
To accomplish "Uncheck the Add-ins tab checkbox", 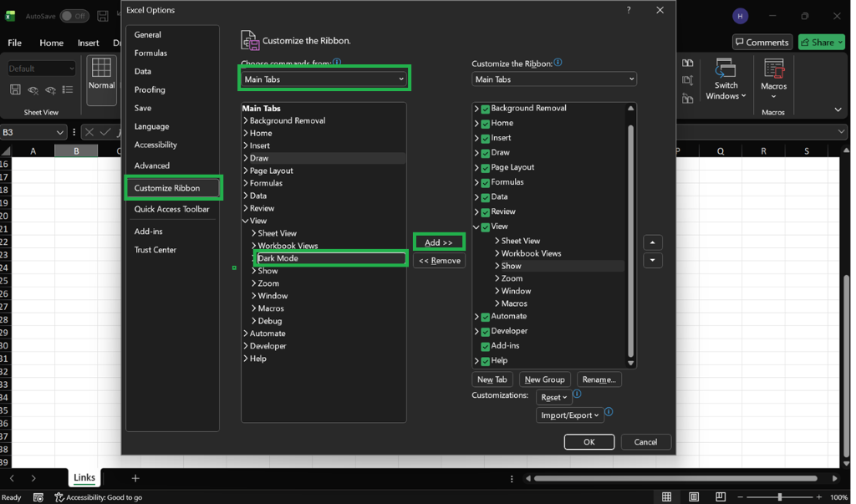I will click(x=485, y=346).
